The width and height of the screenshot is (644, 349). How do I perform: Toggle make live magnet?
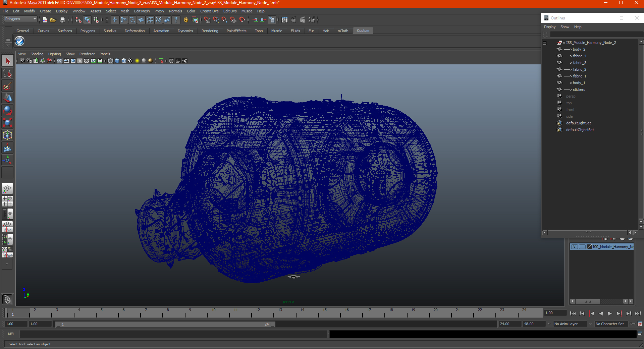pyautogui.click(x=242, y=20)
